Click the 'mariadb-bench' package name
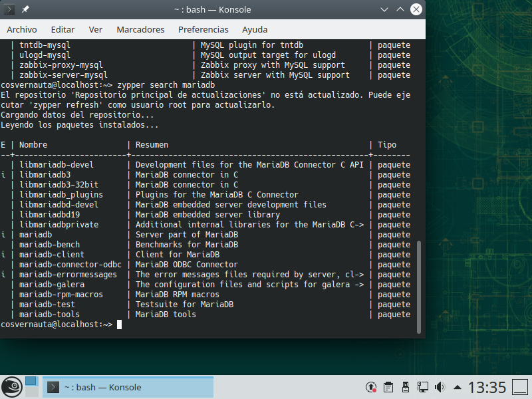 pyautogui.click(x=49, y=245)
